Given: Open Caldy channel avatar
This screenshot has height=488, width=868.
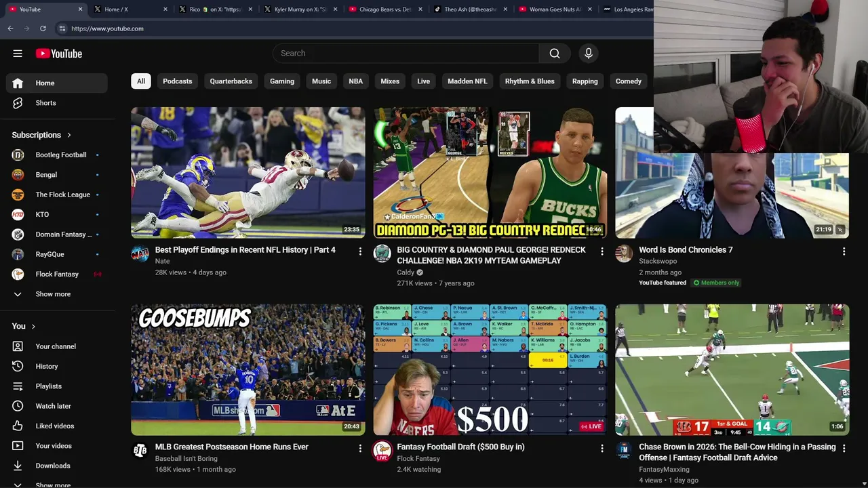Looking at the screenshot, I should tap(382, 253).
